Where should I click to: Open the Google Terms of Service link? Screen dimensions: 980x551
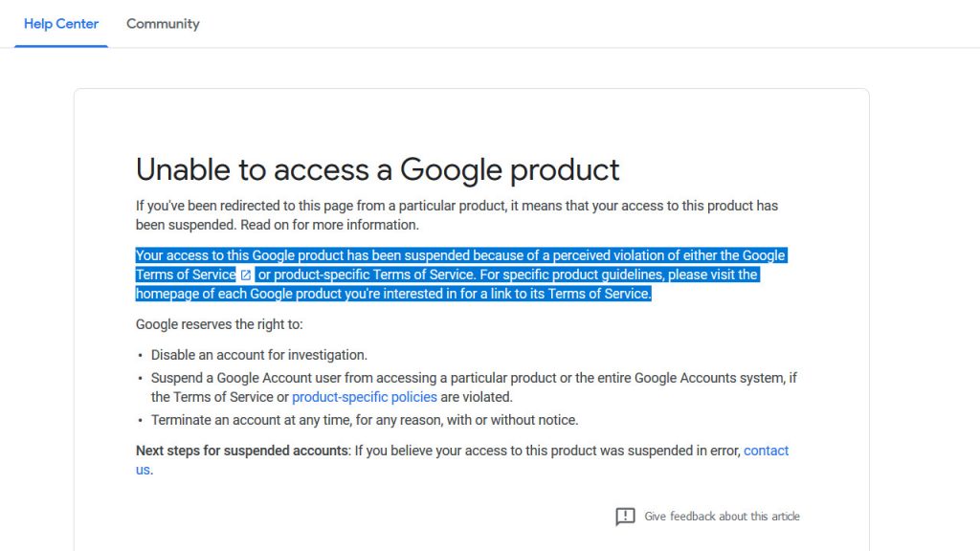[186, 275]
